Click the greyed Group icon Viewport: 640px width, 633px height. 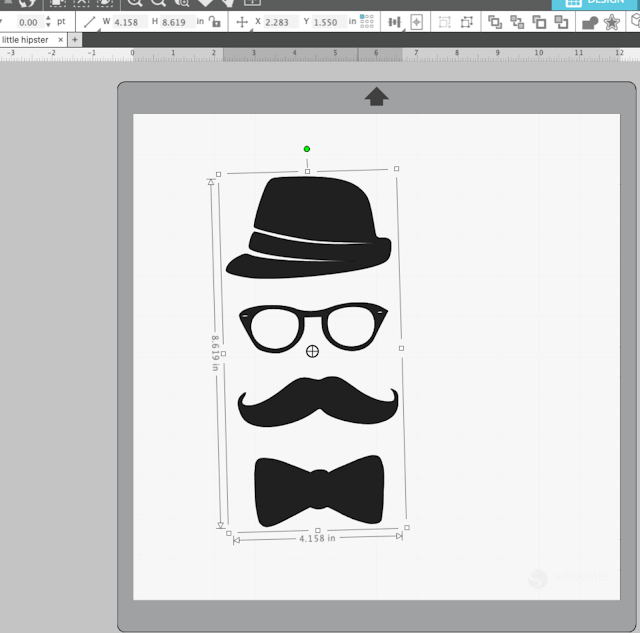point(444,22)
